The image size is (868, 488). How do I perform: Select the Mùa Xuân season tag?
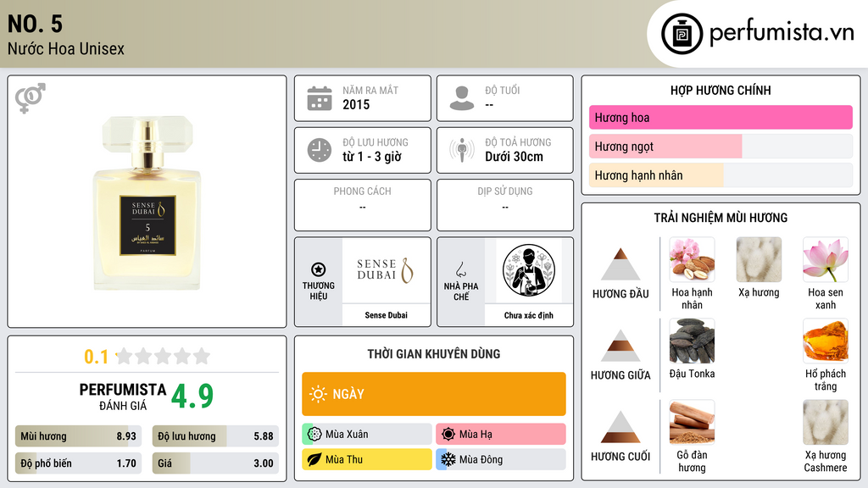click(367, 435)
